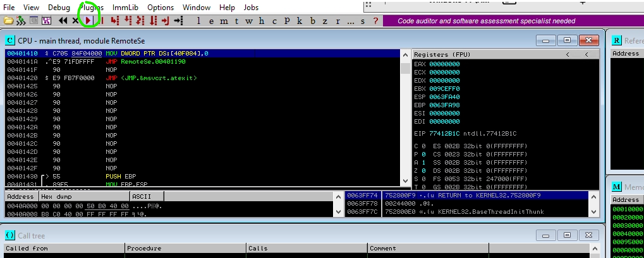Show Source via 's' button
This screenshot has height=258, width=644.
point(363,21)
